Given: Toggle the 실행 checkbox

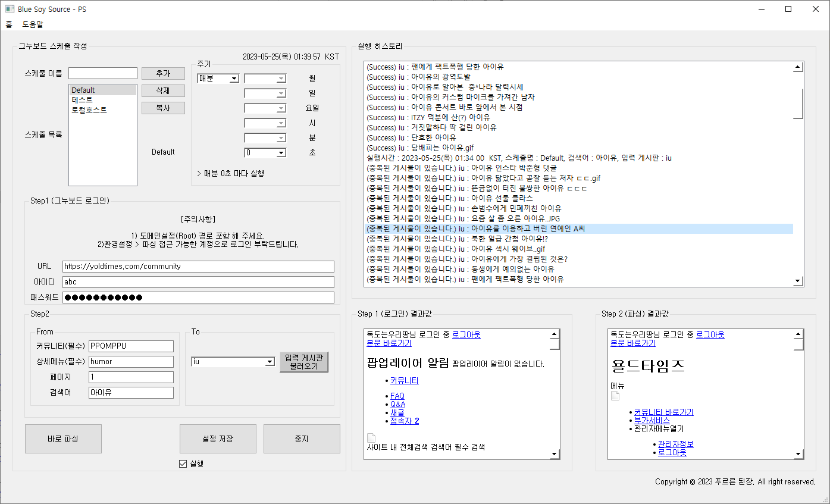Looking at the screenshot, I should 183,464.
